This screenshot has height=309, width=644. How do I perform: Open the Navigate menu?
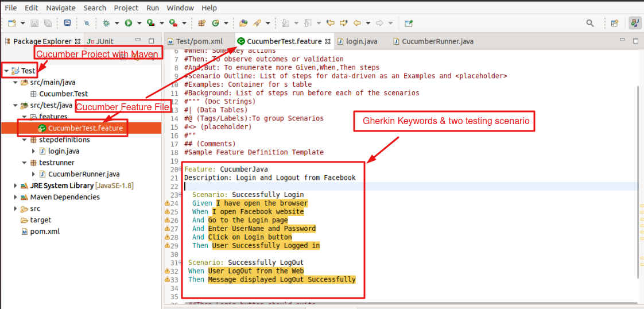61,8
